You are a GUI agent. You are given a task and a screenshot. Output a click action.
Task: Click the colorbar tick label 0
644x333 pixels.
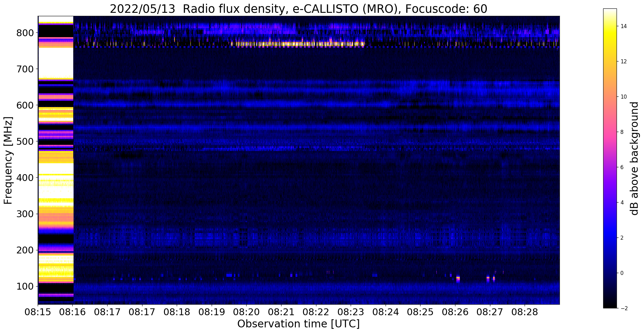click(x=622, y=273)
